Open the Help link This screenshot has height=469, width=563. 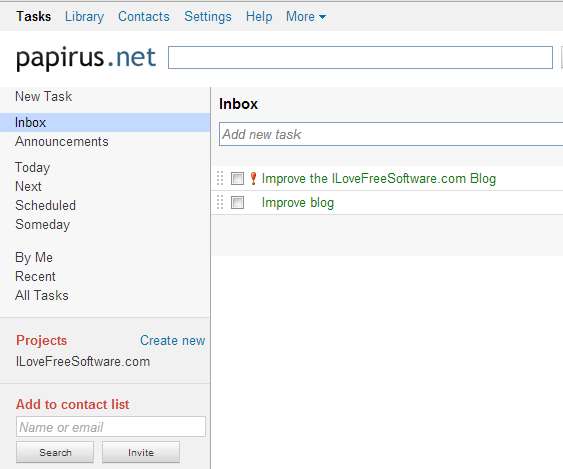[x=259, y=17]
